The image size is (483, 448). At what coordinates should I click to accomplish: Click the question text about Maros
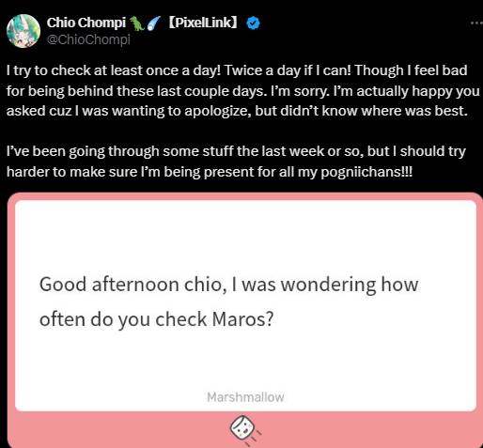(x=228, y=301)
